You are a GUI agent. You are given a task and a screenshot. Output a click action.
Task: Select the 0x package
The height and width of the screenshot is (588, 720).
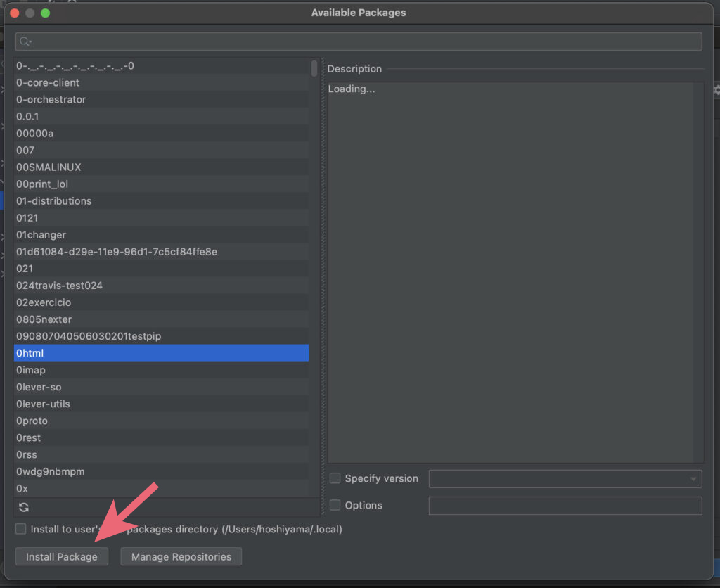click(x=161, y=488)
